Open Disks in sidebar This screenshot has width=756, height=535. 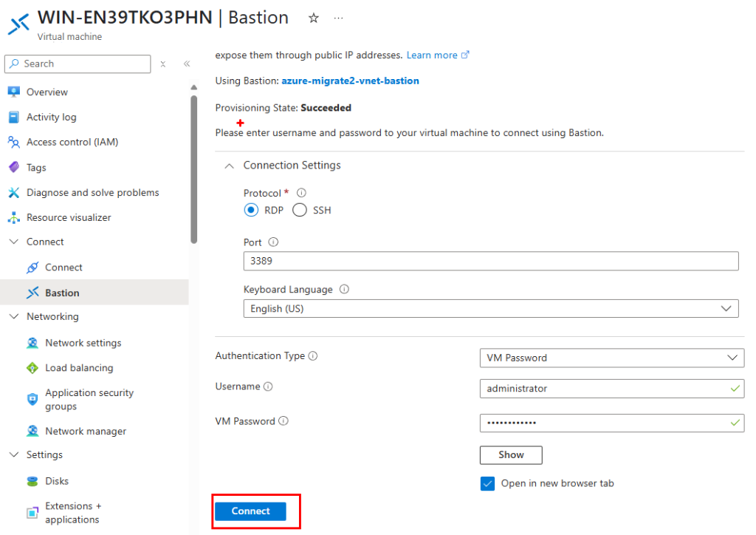(57, 482)
